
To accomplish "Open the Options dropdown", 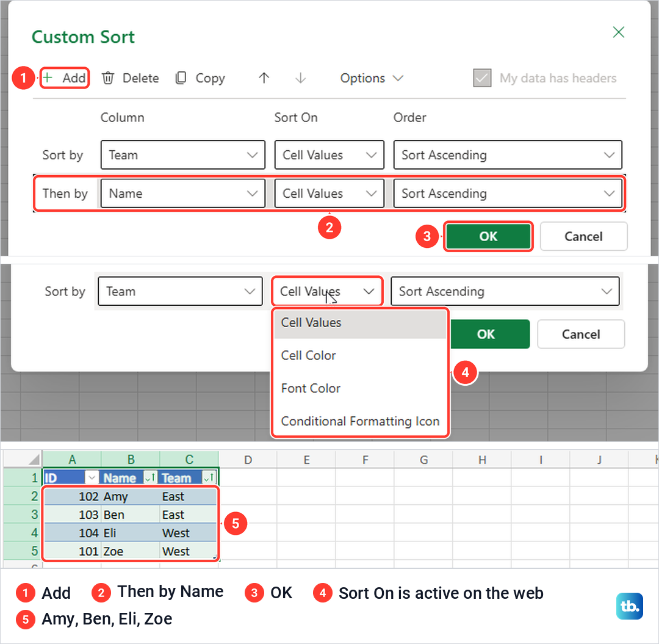I will 372,78.
